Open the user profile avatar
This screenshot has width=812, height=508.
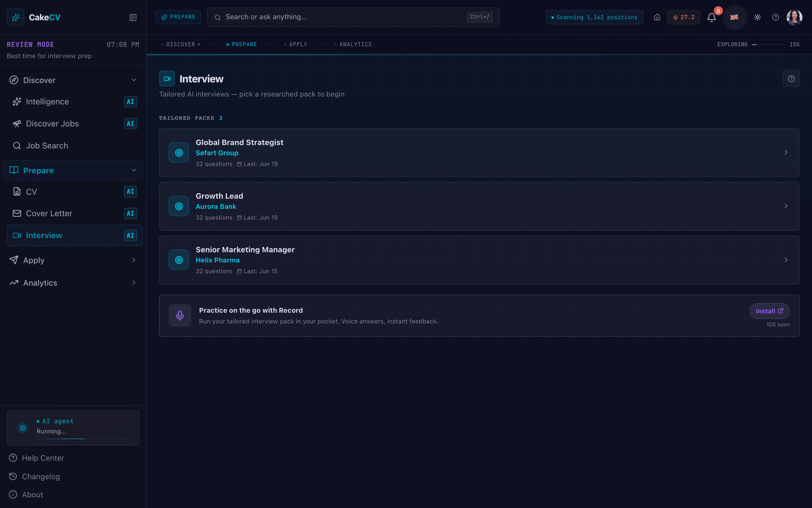pos(794,17)
